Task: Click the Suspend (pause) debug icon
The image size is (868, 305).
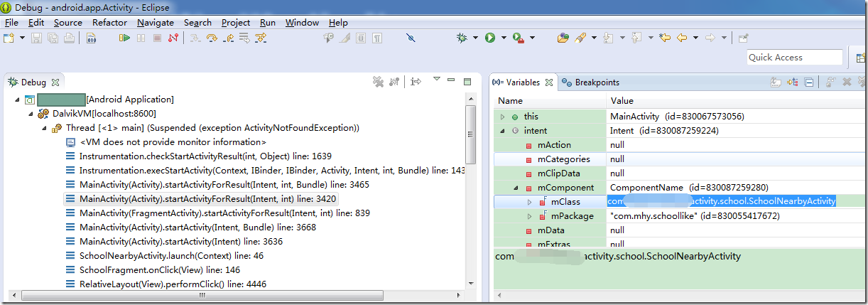Action: [141, 38]
